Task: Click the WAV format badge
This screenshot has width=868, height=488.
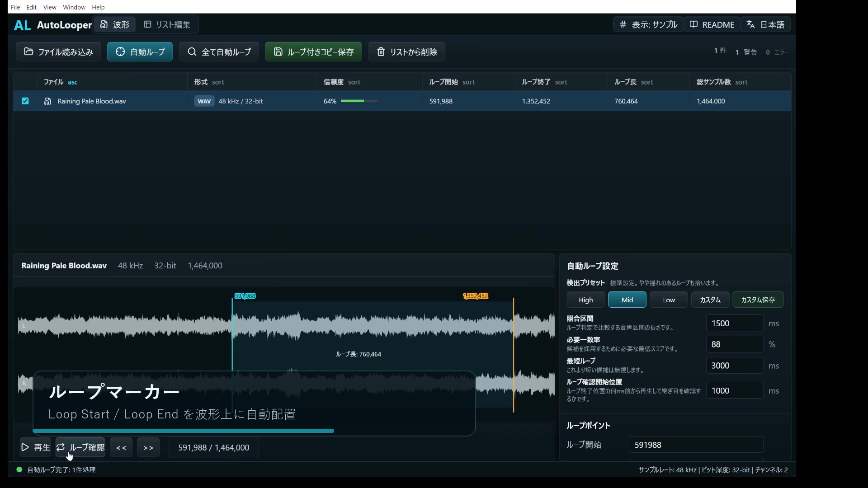Action: click(204, 101)
